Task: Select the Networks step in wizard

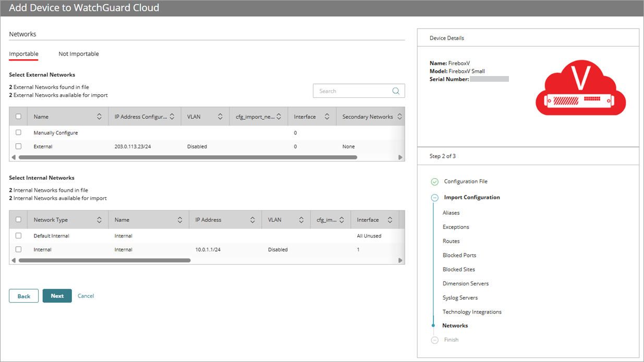Action: pos(455,326)
